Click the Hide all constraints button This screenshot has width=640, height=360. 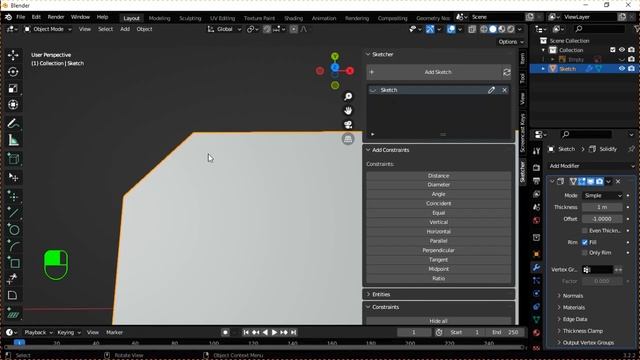[439, 321]
